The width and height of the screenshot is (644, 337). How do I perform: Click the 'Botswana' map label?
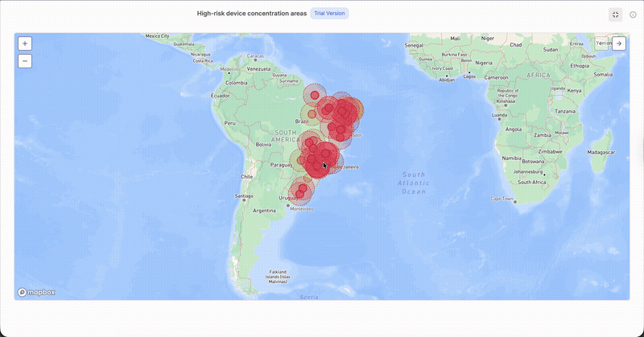point(533,162)
